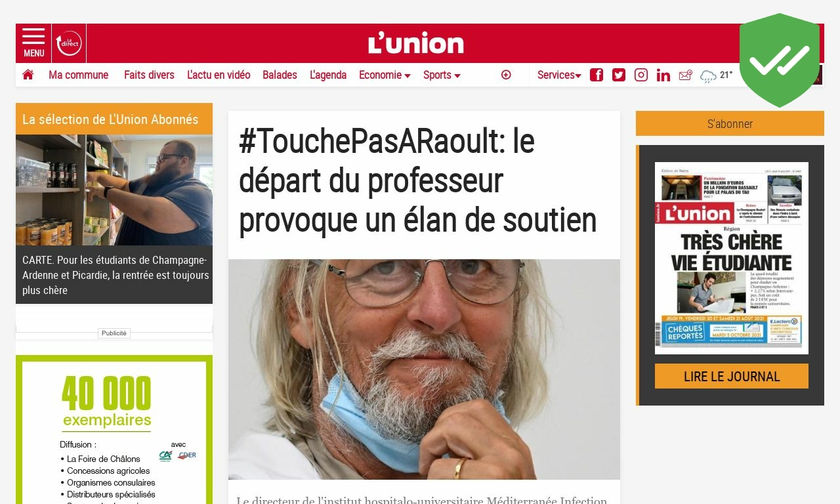Expand the Economie dropdown menu

[385, 75]
